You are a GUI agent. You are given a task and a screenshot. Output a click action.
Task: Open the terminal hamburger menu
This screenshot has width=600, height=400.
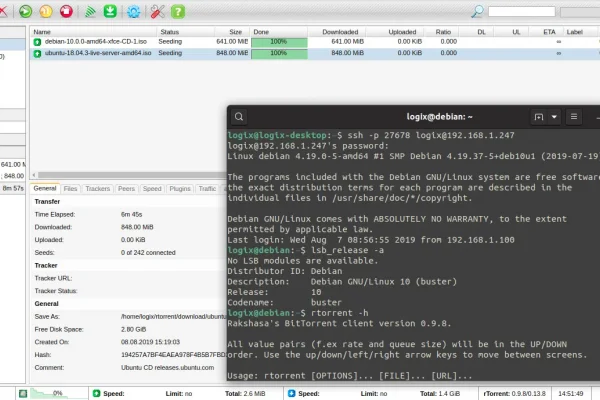click(x=574, y=117)
